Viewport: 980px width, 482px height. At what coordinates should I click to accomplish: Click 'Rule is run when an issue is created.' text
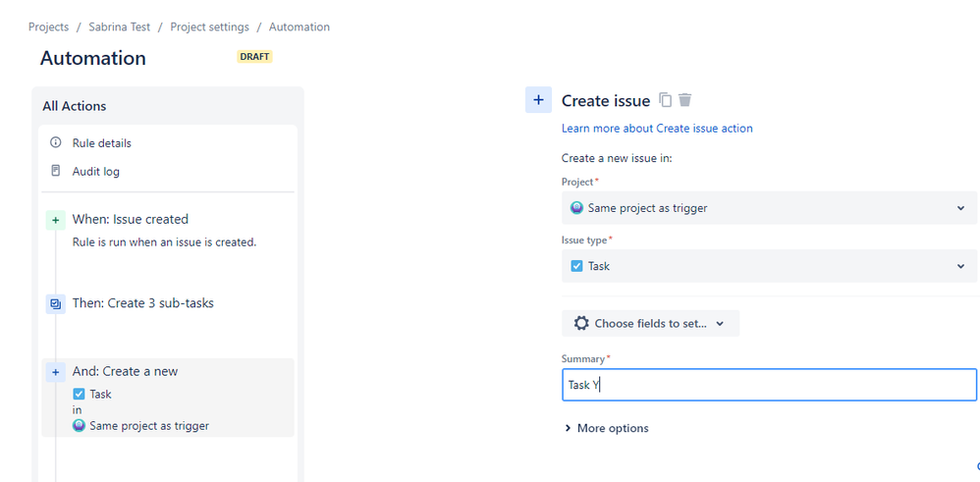(164, 241)
